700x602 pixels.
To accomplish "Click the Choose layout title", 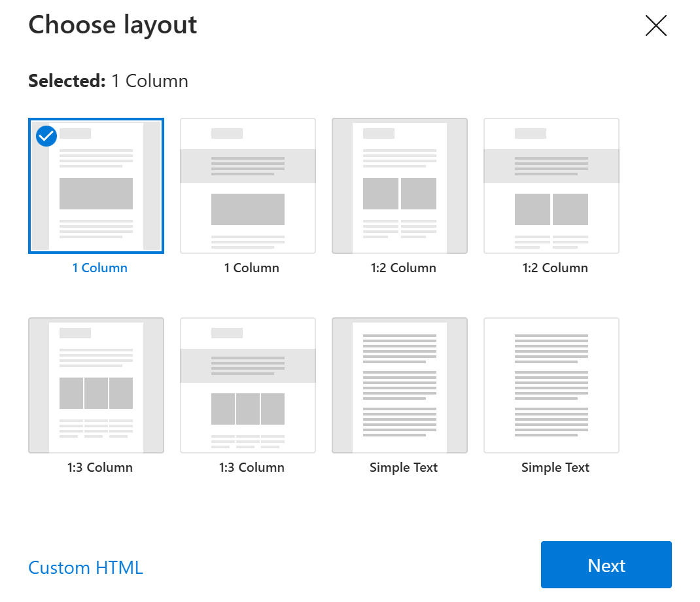I will 112,25.
